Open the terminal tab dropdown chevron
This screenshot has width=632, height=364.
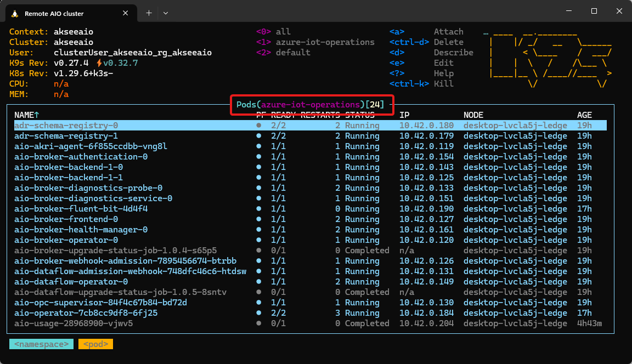166,13
